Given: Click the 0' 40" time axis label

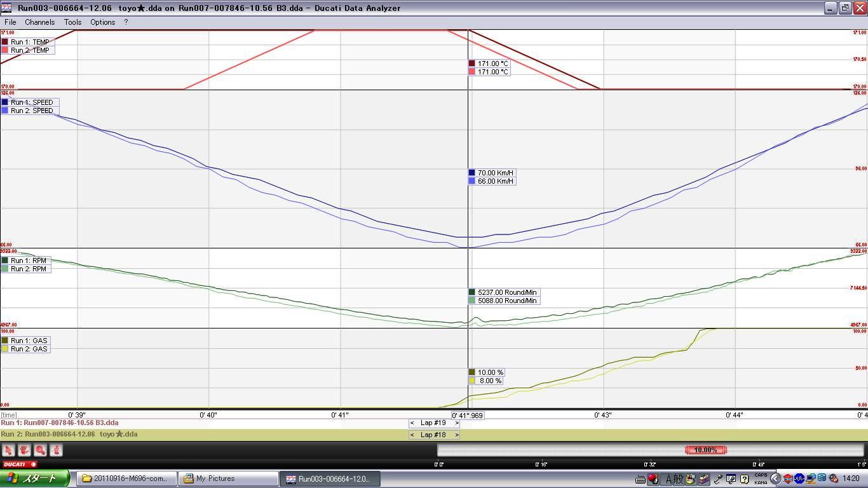Looking at the screenshot, I should (x=208, y=415).
